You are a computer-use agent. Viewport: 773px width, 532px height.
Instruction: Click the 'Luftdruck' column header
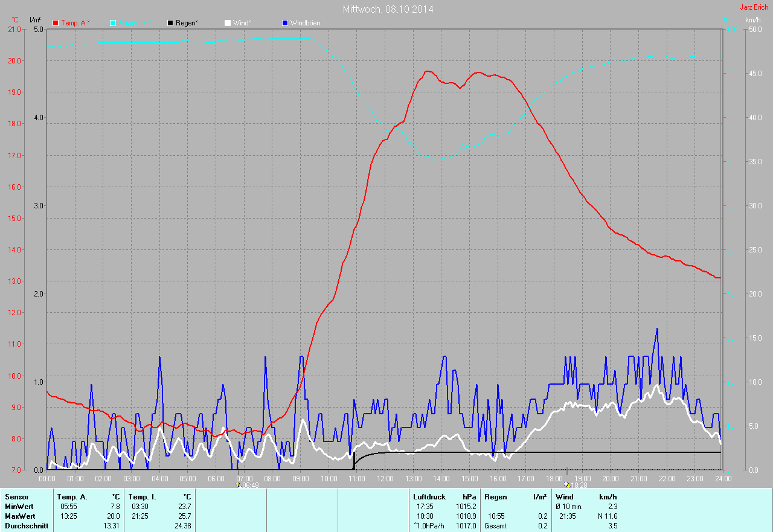(429, 497)
